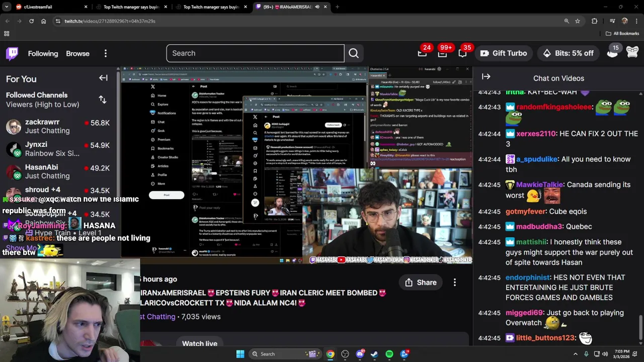Screen dimensions: 644x362
Task: Open chat user MawkieTalkie's name
Action: pos(540,185)
